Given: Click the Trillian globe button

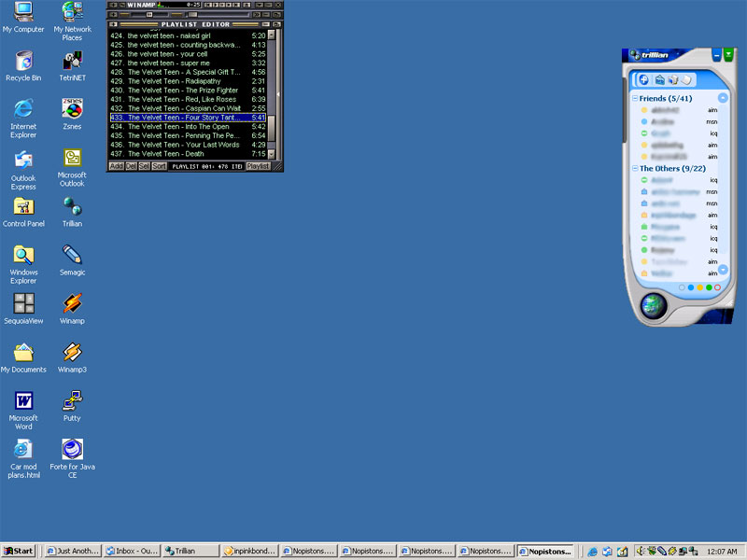Looking at the screenshot, I should coord(653,307).
